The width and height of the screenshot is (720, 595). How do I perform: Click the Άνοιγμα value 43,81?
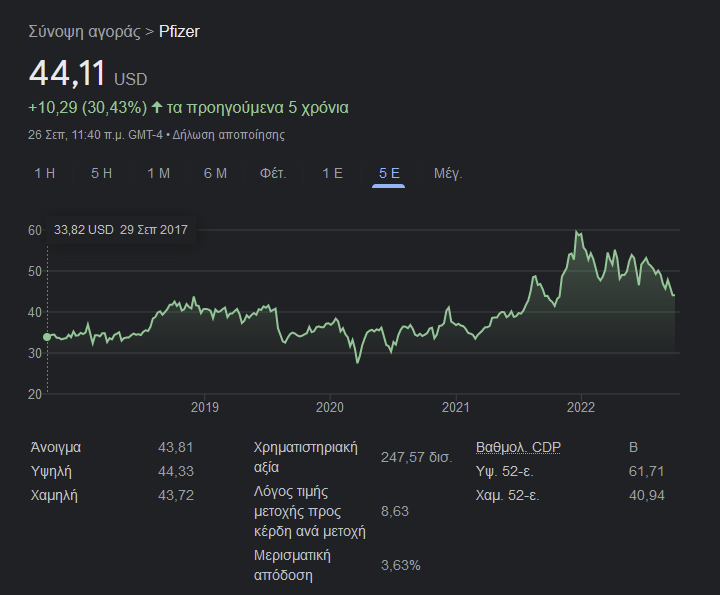(176, 447)
